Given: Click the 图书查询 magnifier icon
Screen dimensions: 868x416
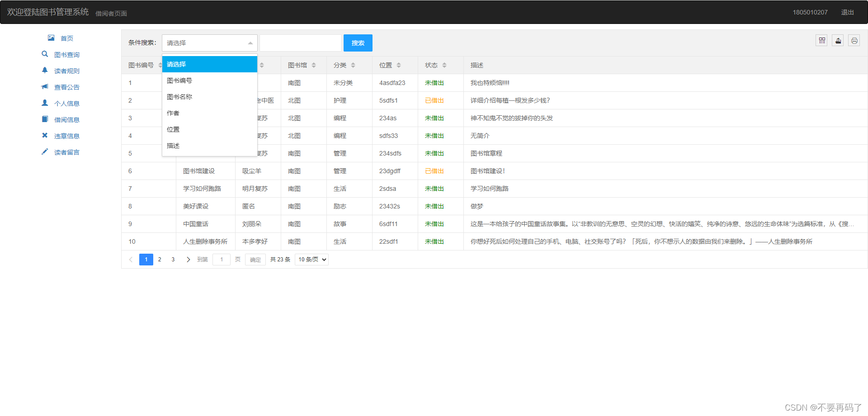Looking at the screenshot, I should [45, 54].
